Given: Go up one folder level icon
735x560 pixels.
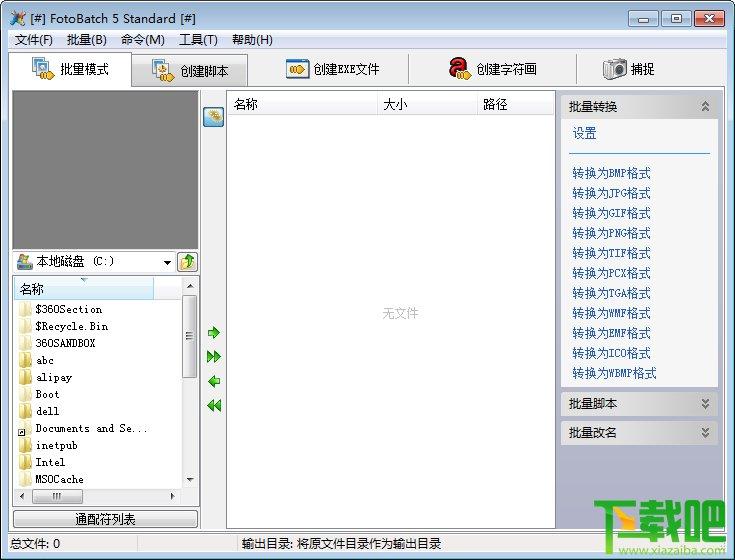Looking at the screenshot, I should point(188,261).
